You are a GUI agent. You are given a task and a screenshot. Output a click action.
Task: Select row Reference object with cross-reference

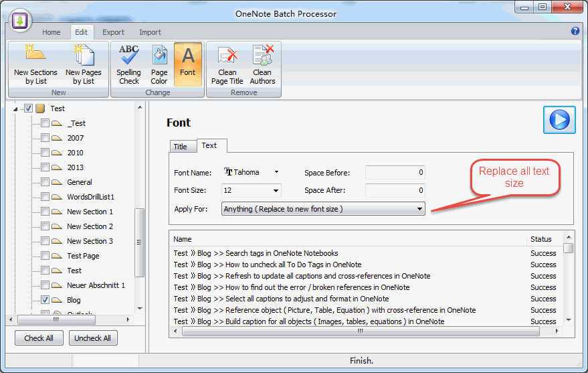pos(367,310)
